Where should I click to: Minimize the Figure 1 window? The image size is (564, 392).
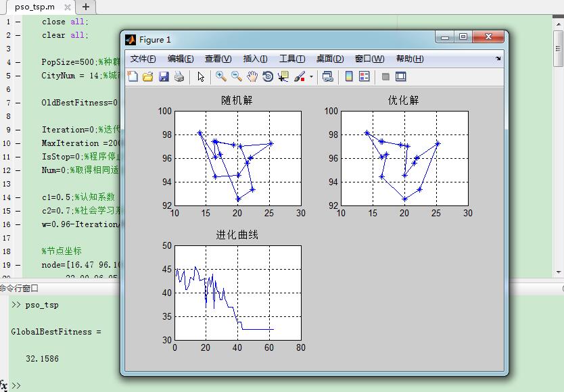point(445,36)
